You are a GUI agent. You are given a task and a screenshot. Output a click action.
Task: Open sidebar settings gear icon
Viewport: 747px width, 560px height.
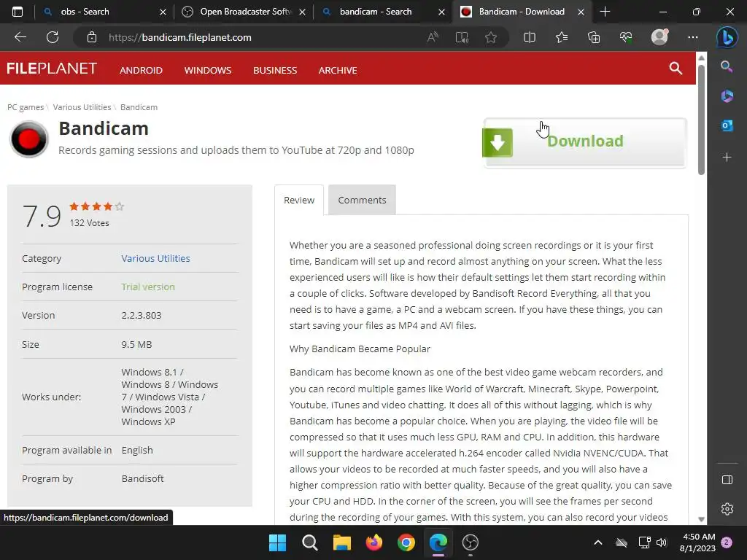pos(727,509)
